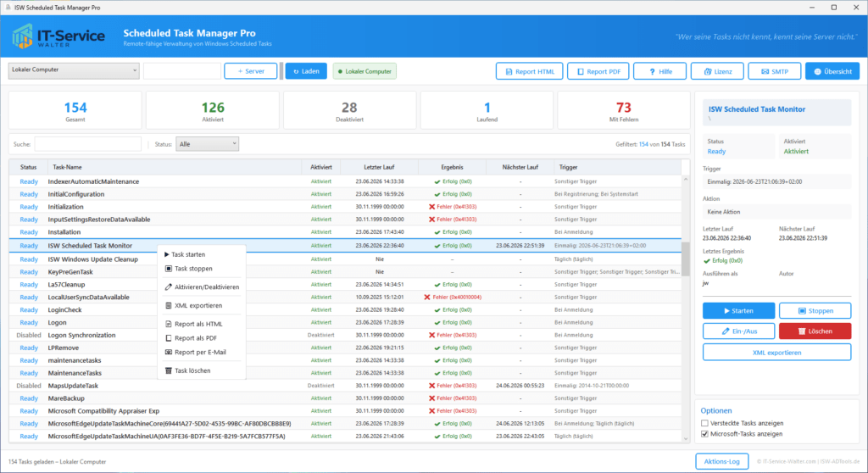Open the Lizenz license dialog

(717, 71)
